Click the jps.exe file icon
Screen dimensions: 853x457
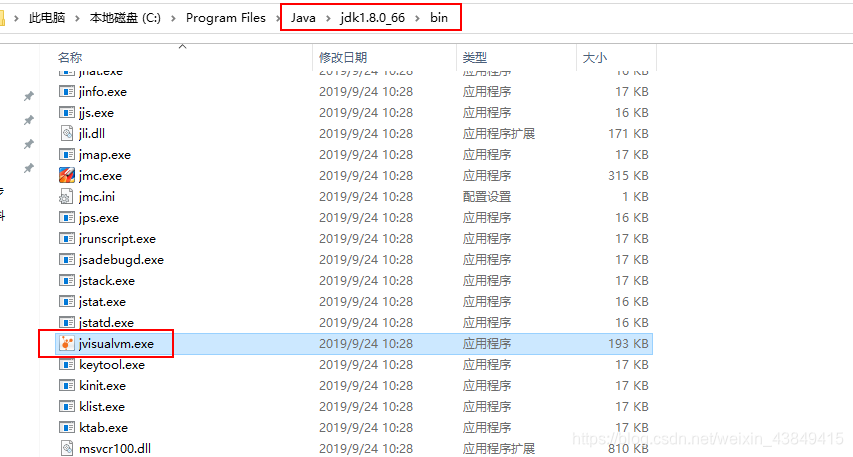click(x=66, y=218)
